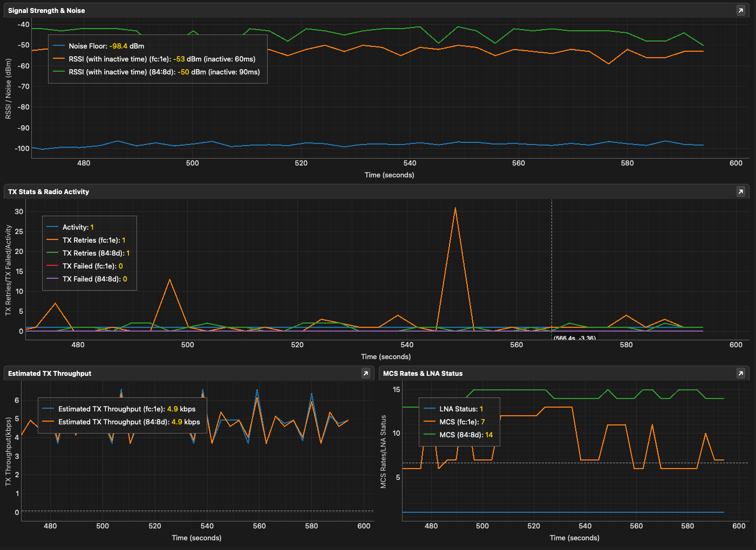Click the purple TX Failed (84:8d) swatch
Screen dimensions: 756x550
[x=52, y=279]
